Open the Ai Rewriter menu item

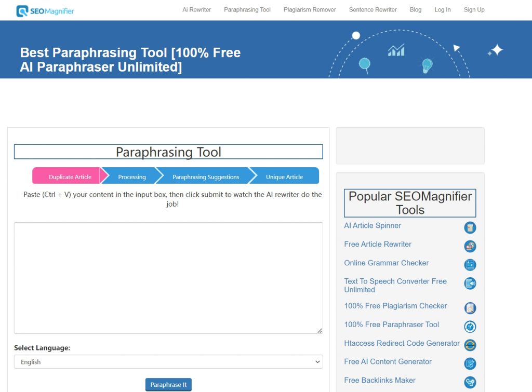click(x=196, y=9)
